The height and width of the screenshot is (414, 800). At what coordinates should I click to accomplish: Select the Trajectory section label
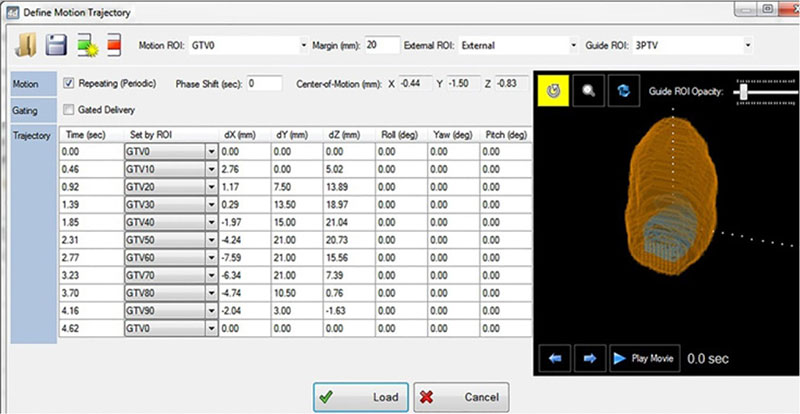pos(32,134)
